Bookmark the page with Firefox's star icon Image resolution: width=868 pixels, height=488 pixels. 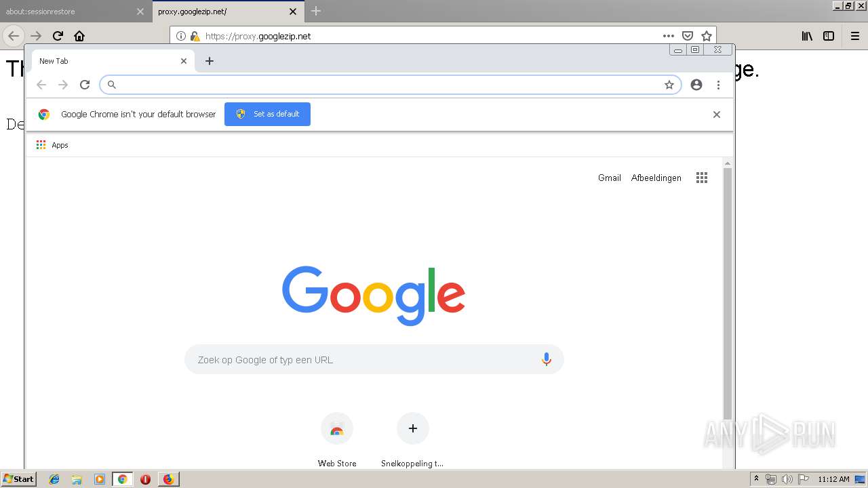(707, 36)
